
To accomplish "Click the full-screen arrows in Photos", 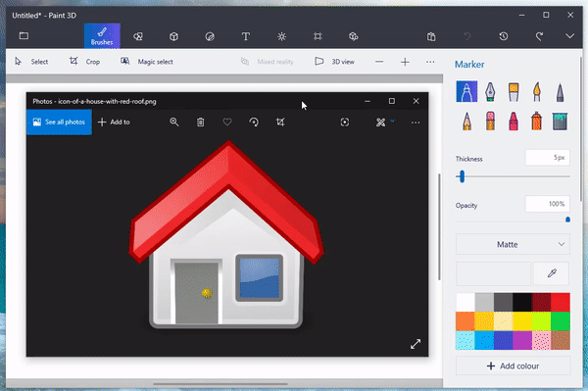I will coord(416,344).
